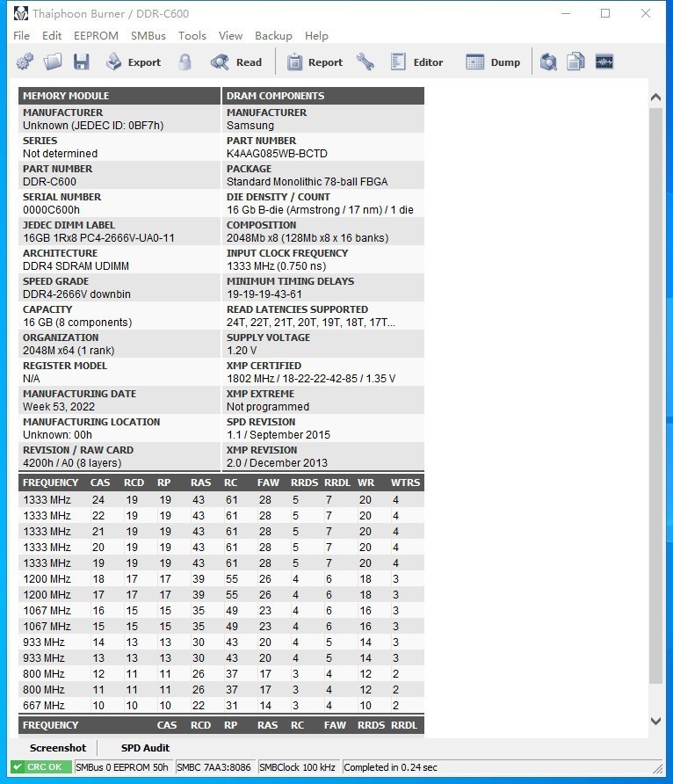Click the 1333 MHz row with CAS 24
This screenshot has height=784, width=673.
pyautogui.click(x=221, y=499)
